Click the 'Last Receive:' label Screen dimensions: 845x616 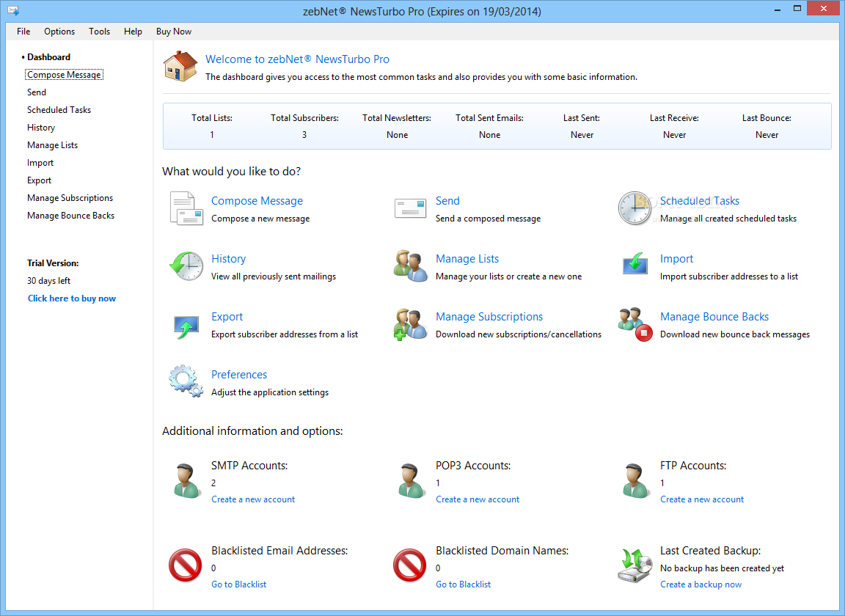point(674,118)
